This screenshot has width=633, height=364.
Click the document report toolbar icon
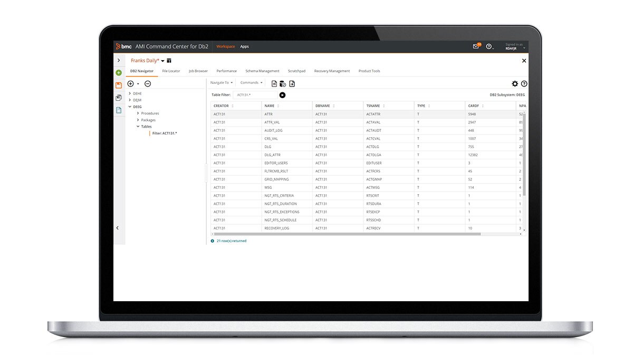[x=274, y=83]
